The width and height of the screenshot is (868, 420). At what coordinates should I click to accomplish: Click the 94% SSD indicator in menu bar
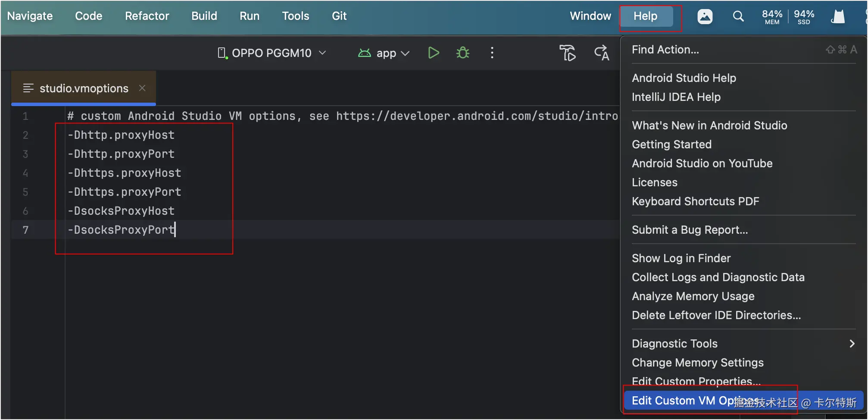804,17
